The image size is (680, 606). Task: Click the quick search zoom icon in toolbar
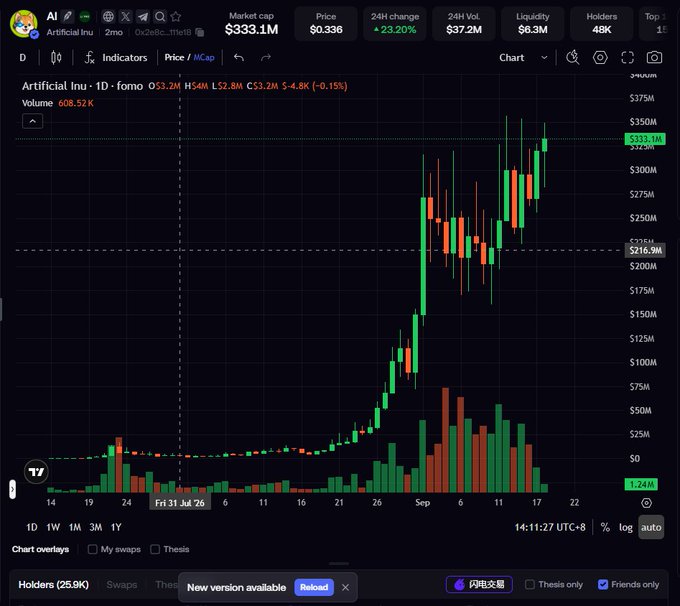573,57
